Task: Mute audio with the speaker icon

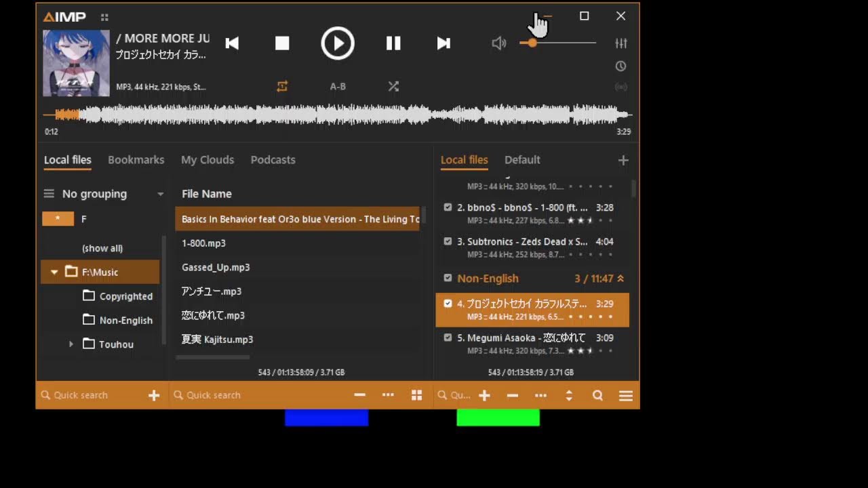Action: point(499,43)
